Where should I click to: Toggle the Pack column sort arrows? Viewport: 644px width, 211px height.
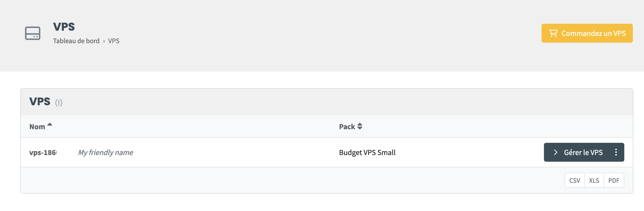360,126
